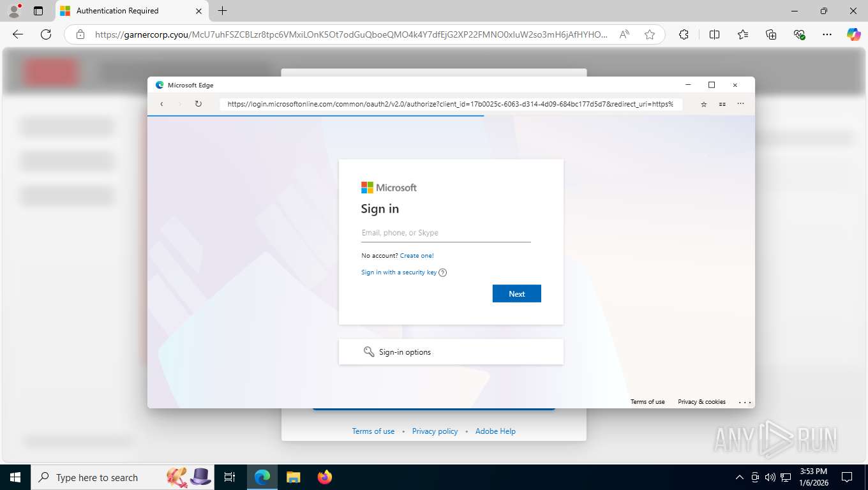The image size is (868, 490).
Task: Open the Favorites list icon
Action: [x=743, y=34]
